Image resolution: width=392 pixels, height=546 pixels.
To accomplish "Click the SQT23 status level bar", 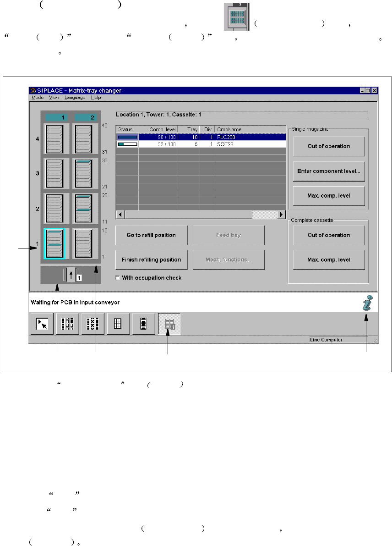I will tap(127, 144).
